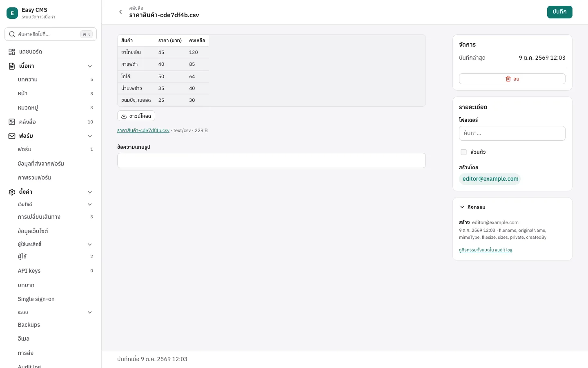Click the คลังสื่อ breadcrumb link
588x368 pixels.
[136, 8]
